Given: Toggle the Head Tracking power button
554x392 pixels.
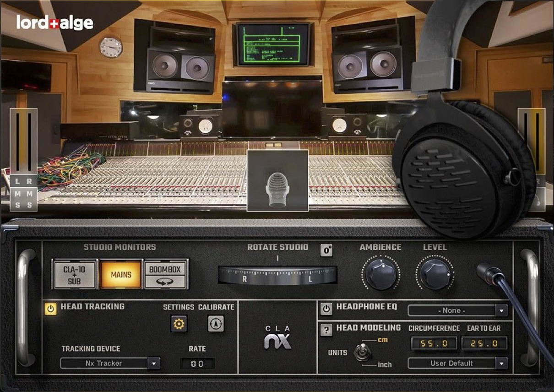Looking at the screenshot, I should (x=51, y=309).
